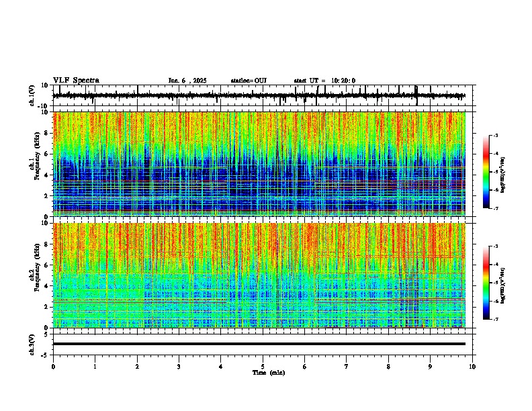
Task: Click the "6" kHz tick on ch.1 frequency axis
Action: point(47,154)
